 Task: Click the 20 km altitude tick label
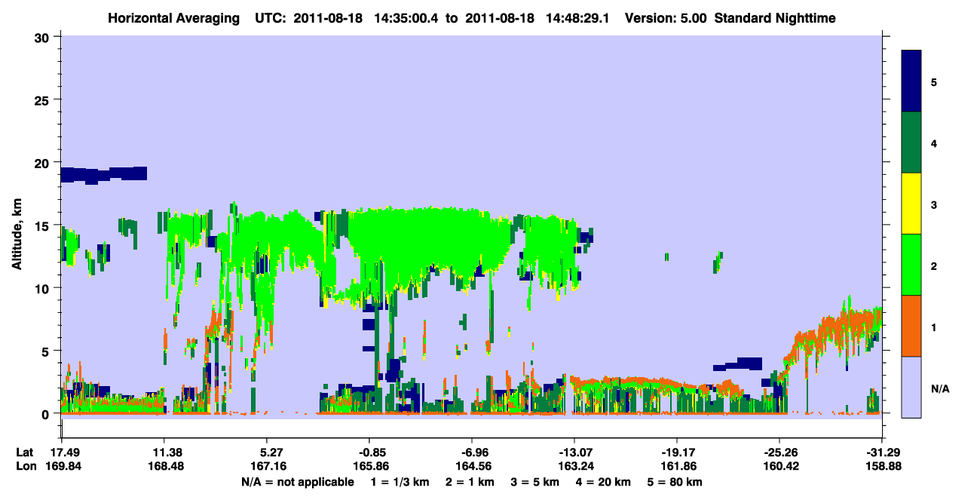(43, 162)
